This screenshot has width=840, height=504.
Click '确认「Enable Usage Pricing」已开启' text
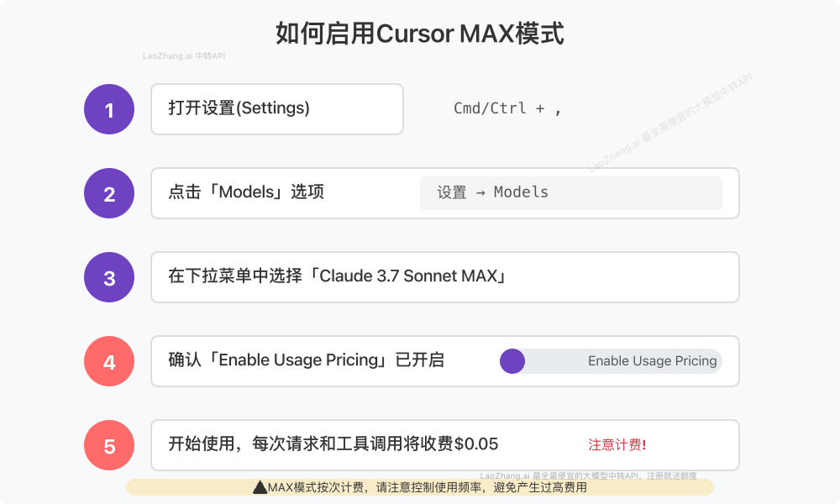(306, 360)
